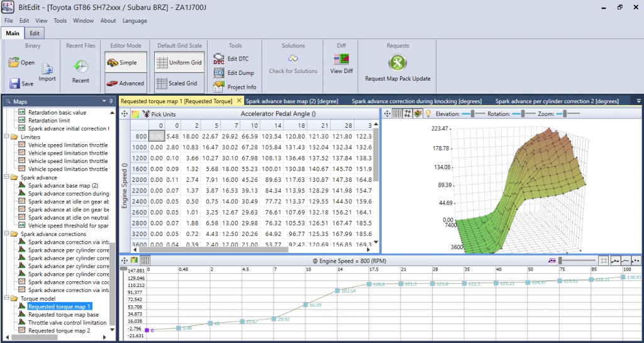644x343 pixels.
Task: Open the Recent files clock icon
Action: [81, 67]
